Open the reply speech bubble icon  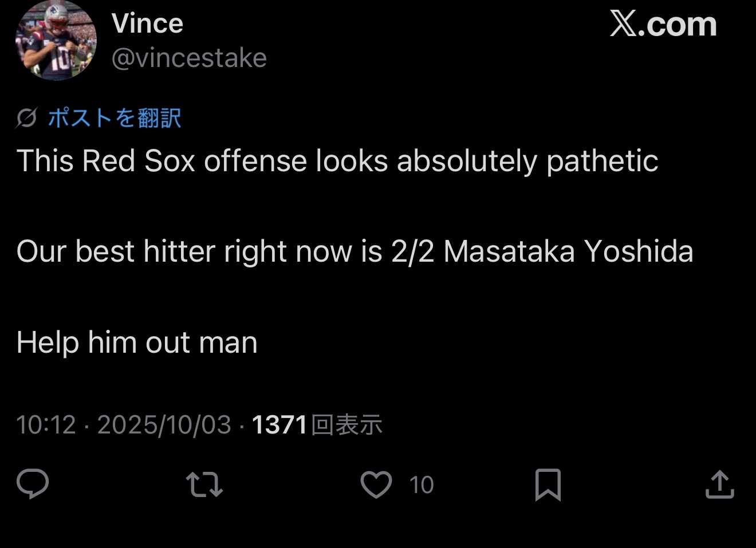point(33,484)
